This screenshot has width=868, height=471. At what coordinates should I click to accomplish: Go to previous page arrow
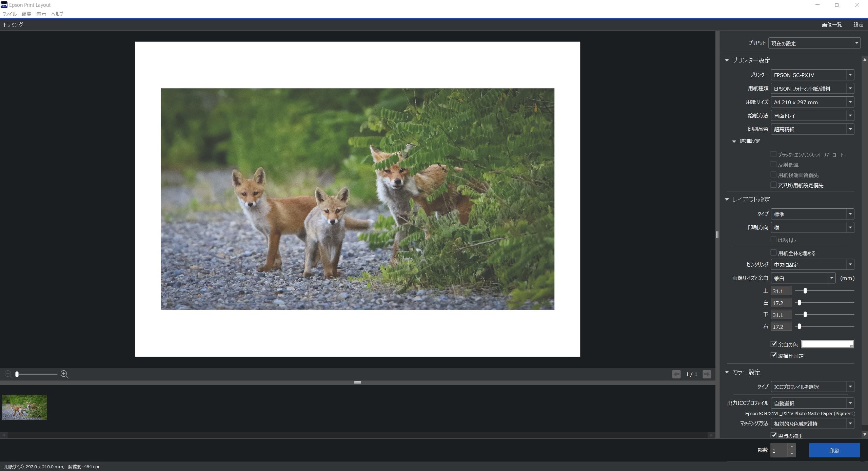[676, 374]
